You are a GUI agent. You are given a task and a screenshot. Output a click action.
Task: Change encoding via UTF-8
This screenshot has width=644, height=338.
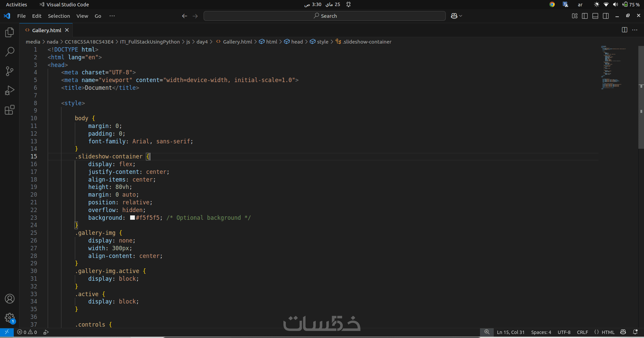[564, 332]
